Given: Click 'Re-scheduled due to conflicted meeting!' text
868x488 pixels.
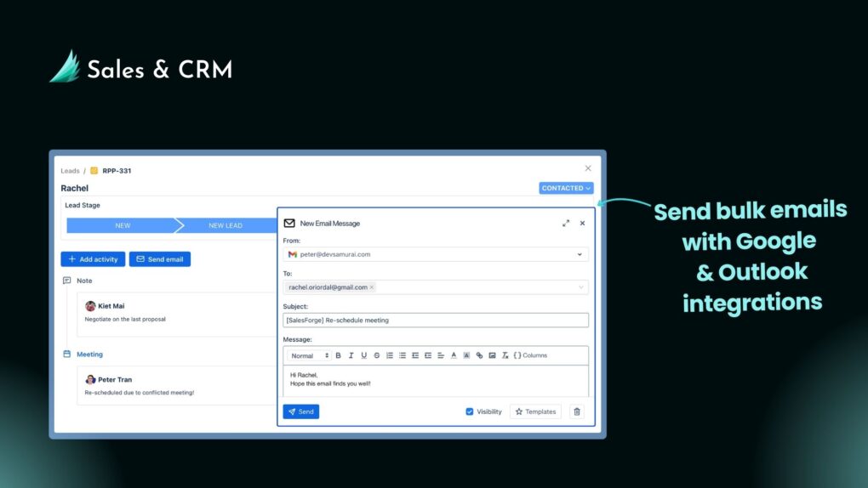Looking at the screenshot, I should 140,393.
